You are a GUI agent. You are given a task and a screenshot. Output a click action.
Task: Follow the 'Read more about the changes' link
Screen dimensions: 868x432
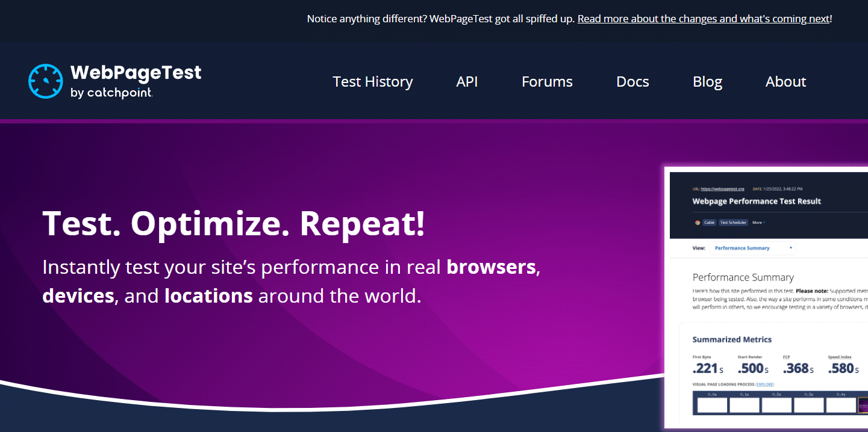[704, 19]
